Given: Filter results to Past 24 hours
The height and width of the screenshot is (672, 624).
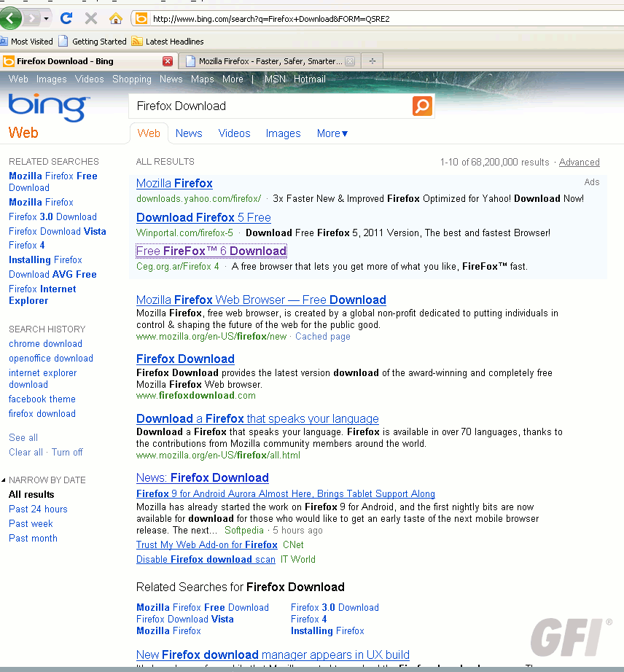Looking at the screenshot, I should (38, 509).
